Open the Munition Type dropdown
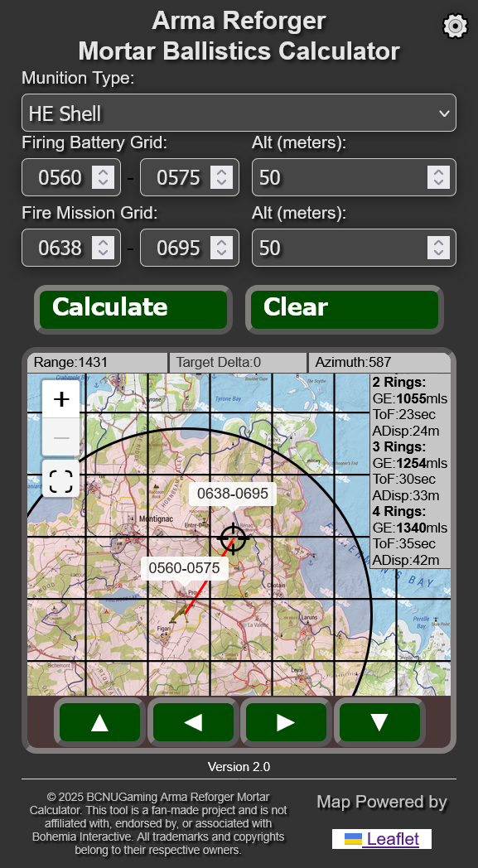 coord(239,113)
